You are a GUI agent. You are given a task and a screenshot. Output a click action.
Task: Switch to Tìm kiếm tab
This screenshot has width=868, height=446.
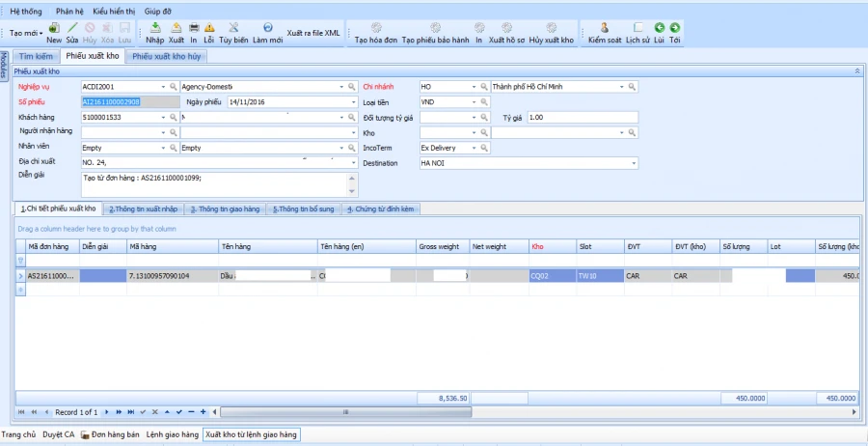pos(36,56)
